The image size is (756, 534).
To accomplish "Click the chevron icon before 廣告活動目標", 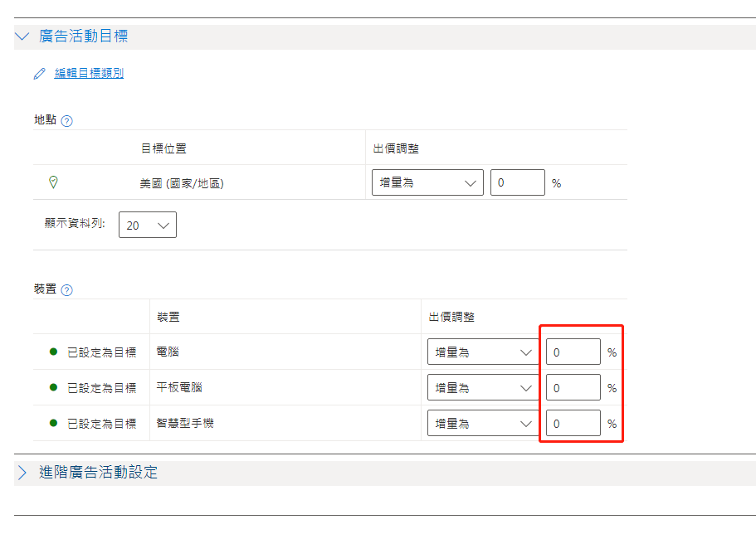I will [22, 36].
